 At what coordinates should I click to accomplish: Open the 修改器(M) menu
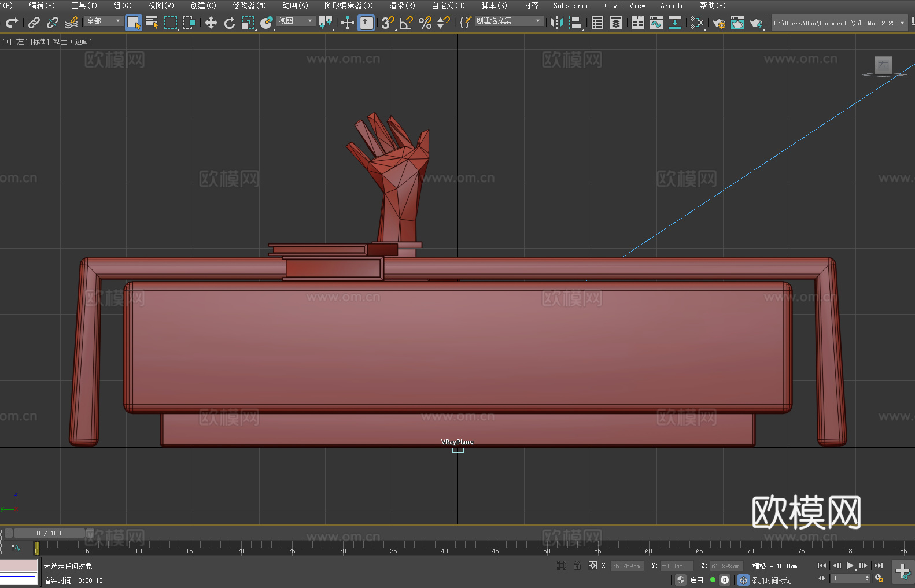(249, 6)
